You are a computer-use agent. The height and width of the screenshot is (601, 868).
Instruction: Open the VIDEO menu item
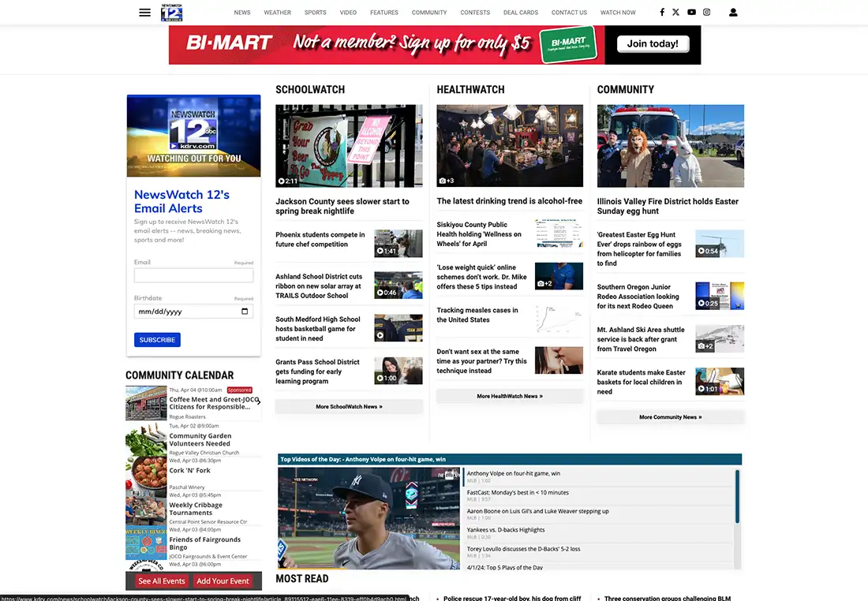348,12
